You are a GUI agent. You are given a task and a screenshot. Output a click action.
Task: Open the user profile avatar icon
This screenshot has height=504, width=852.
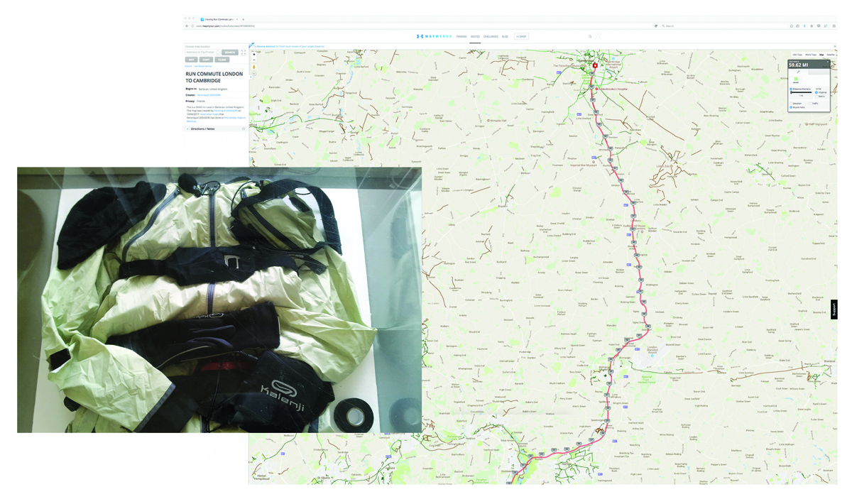coord(599,36)
